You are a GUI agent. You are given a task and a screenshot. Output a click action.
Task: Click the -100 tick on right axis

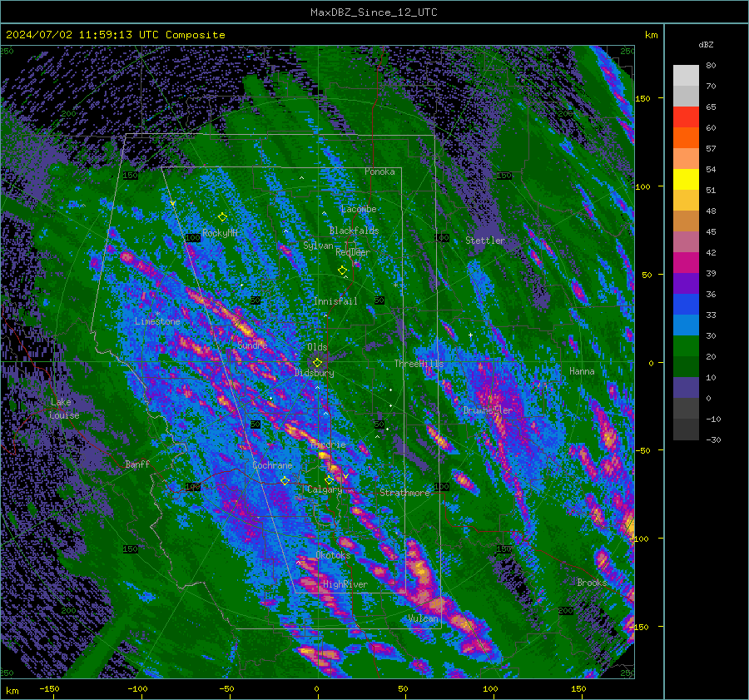(640, 539)
